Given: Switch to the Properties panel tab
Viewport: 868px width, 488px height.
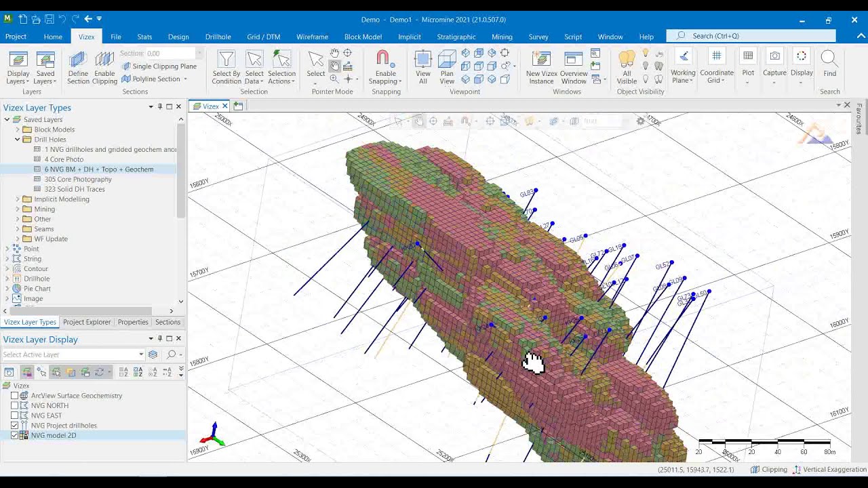Looking at the screenshot, I should coord(133,322).
